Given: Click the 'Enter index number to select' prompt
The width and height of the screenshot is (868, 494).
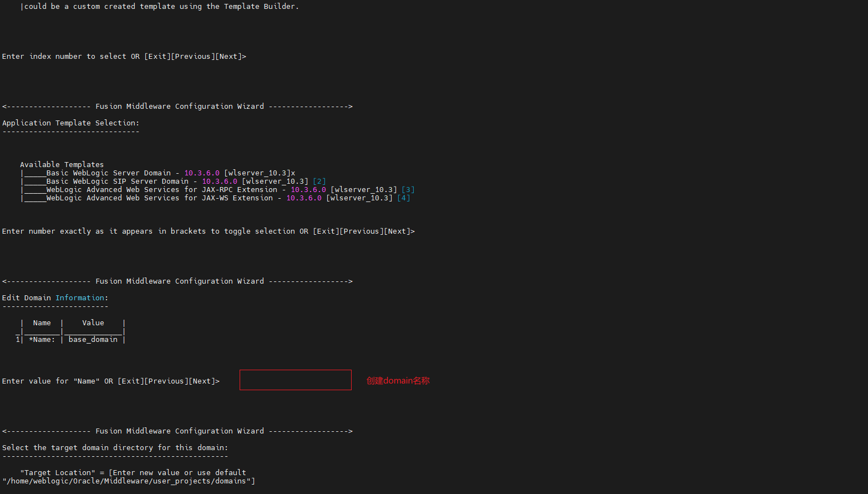Looking at the screenshot, I should (x=124, y=57).
